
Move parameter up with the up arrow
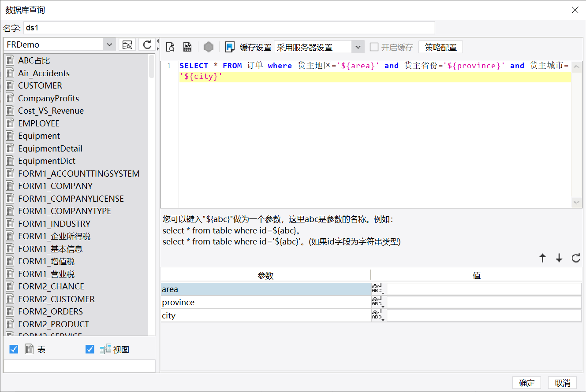click(543, 258)
